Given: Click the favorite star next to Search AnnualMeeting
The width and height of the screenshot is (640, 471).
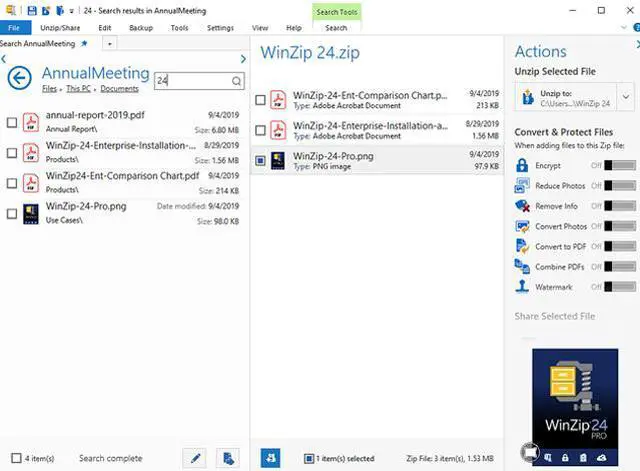Looking at the screenshot, I should (x=84, y=43).
